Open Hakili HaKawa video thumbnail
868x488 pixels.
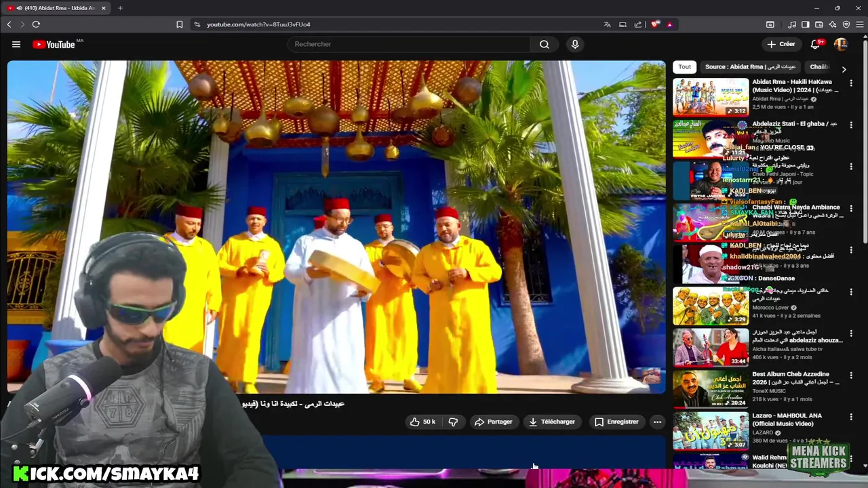tap(711, 97)
